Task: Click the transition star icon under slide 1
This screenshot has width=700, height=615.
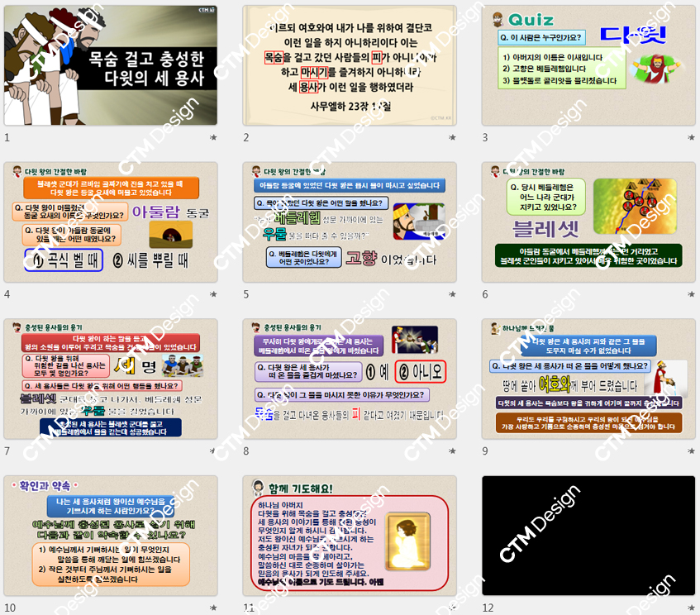Action: click(212, 138)
